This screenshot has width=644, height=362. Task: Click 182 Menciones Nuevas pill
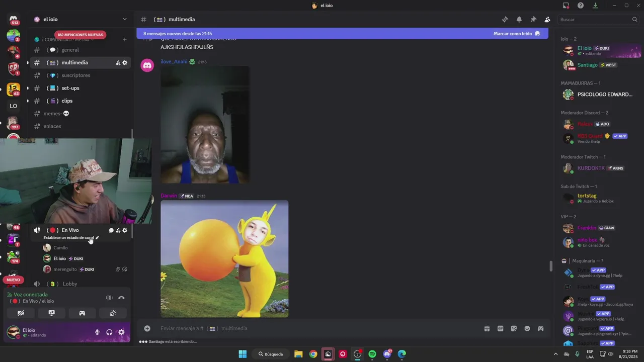click(x=80, y=35)
